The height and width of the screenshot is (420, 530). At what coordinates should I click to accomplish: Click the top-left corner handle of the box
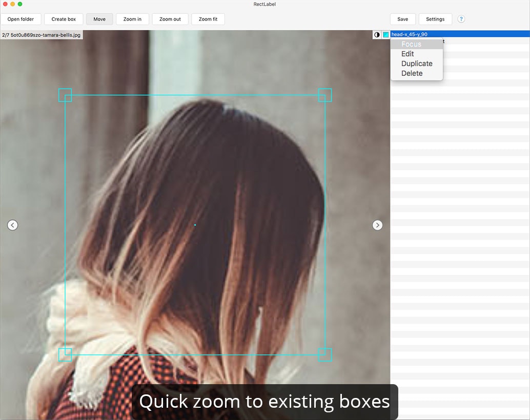65,95
